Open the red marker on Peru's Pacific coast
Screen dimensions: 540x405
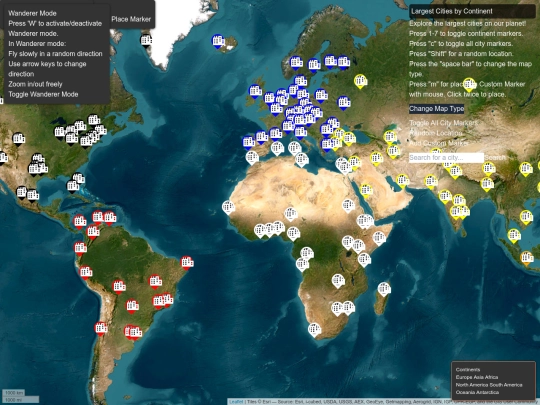click(x=86, y=273)
